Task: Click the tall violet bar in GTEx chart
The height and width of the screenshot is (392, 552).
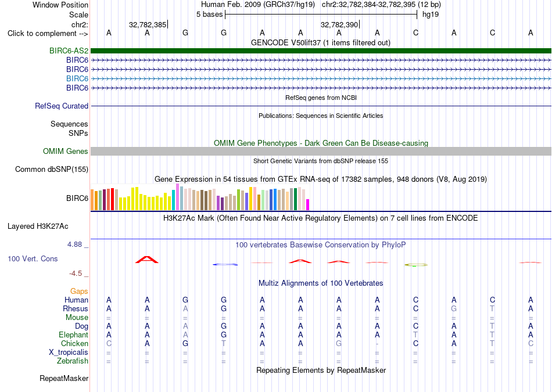Action: (177, 197)
